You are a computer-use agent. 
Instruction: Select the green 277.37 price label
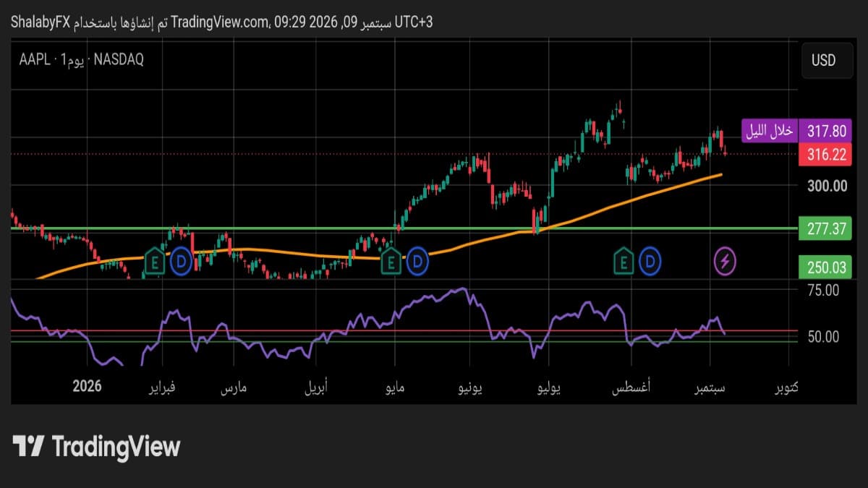point(826,229)
